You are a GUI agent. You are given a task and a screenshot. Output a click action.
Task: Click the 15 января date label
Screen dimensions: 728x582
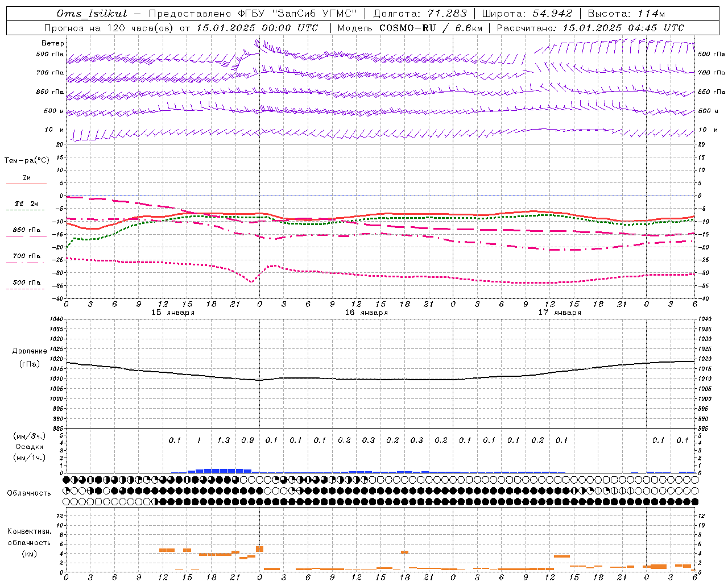[173, 313]
